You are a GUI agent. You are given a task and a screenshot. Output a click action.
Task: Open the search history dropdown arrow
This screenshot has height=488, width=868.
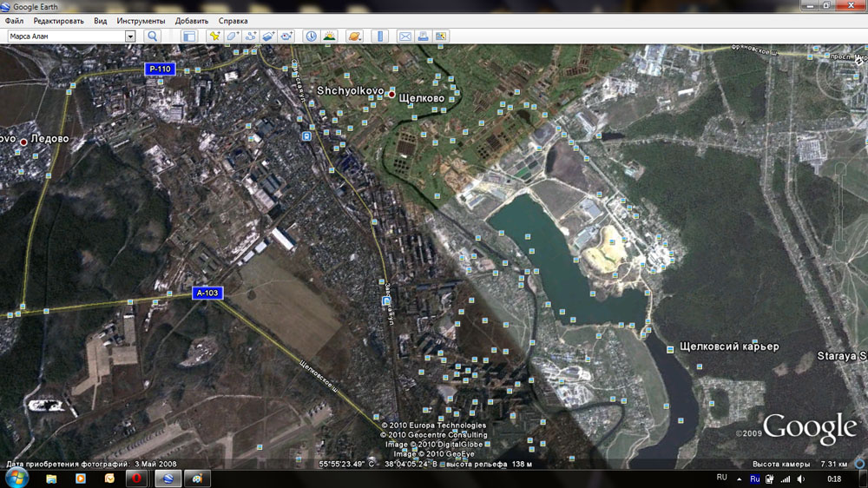[130, 36]
